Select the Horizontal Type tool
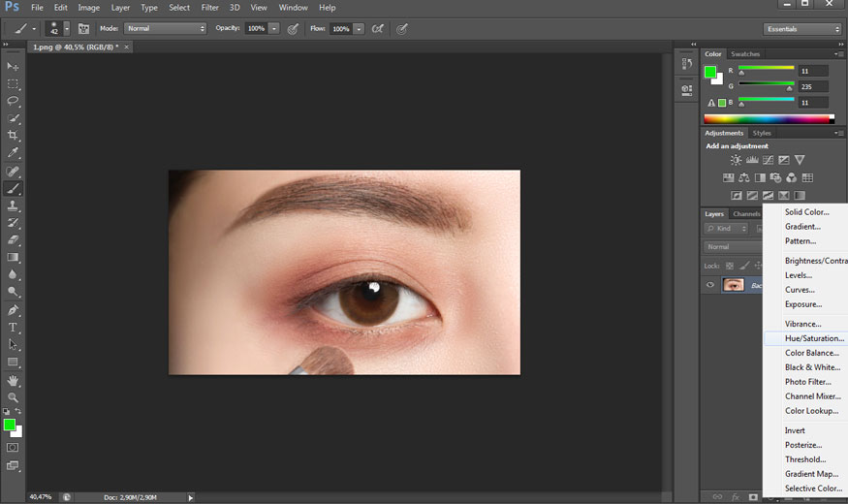The width and height of the screenshot is (848, 504). pos(13,328)
